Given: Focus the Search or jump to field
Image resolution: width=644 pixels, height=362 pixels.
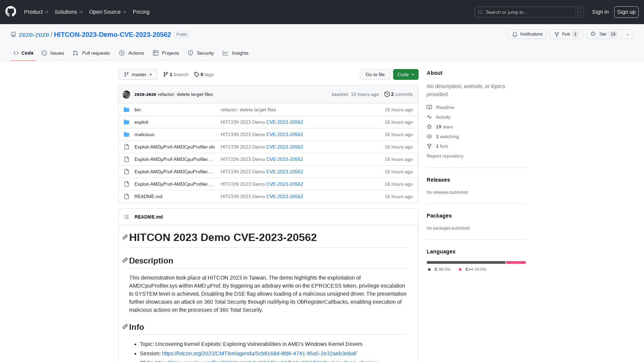Looking at the screenshot, I should [529, 12].
